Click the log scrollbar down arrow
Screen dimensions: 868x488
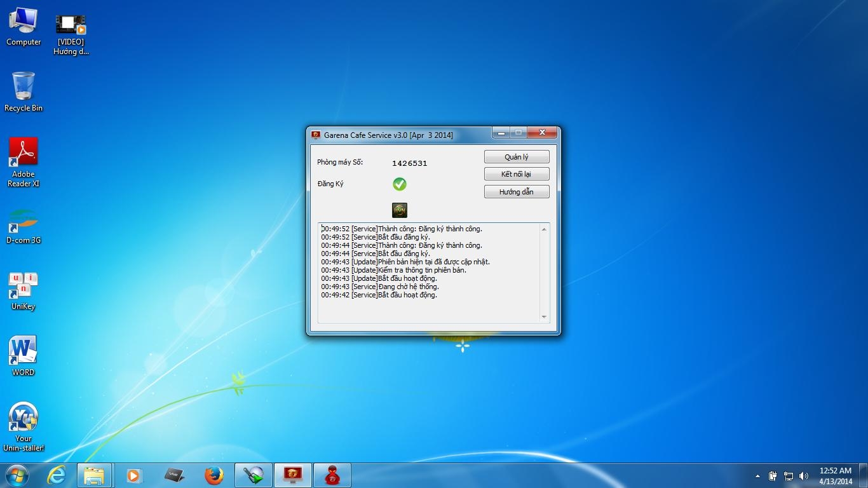click(x=544, y=316)
